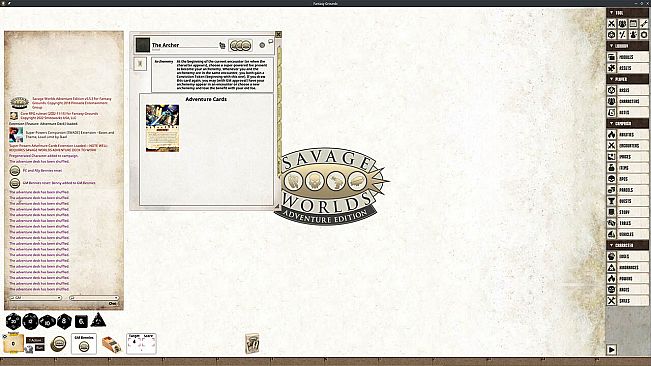Open the Parcels list
This screenshot has width=651, height=366.
[627, 190]
